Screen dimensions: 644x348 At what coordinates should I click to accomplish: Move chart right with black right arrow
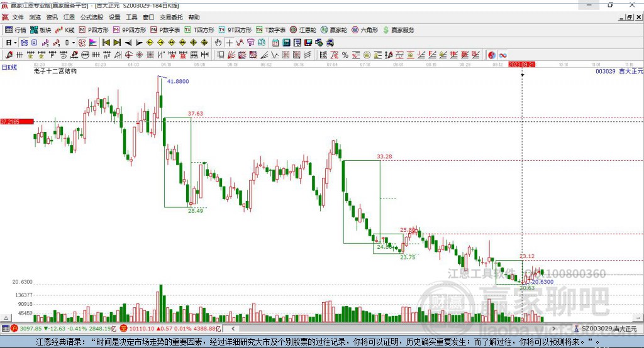click(x=139, y=43)
